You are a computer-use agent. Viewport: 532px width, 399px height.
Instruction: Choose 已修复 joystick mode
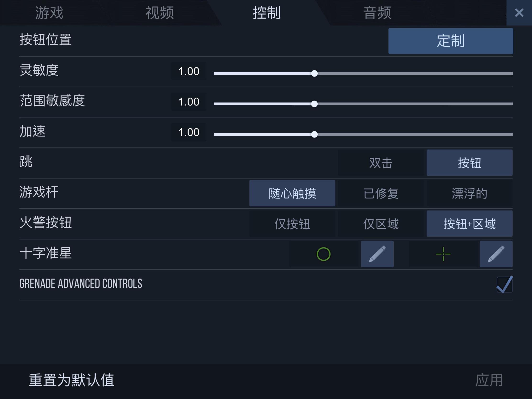[381, 193]
